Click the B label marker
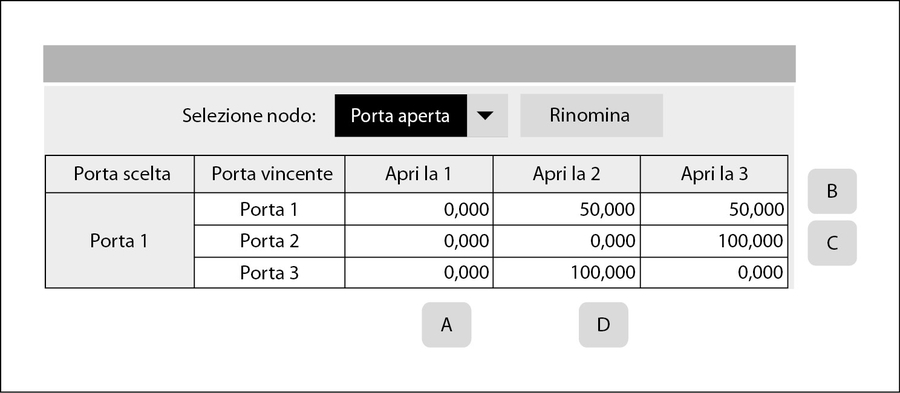Viewport: 900px width, 393px height. point(832,191)
